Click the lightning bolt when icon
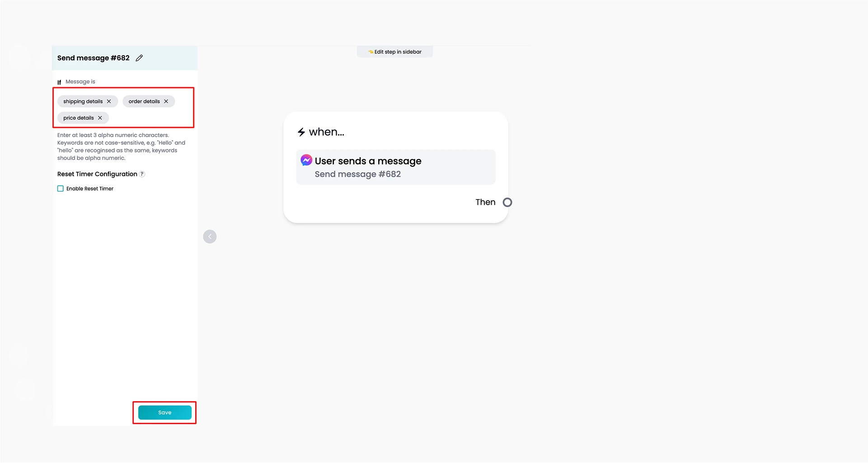 coord(301,132)
